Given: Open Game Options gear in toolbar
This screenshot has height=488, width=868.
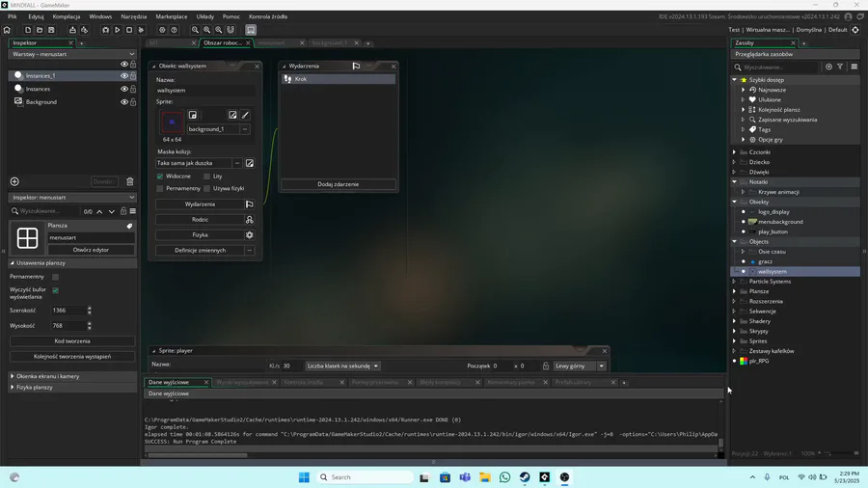Looking at the screenshot, I should point(162,30).
